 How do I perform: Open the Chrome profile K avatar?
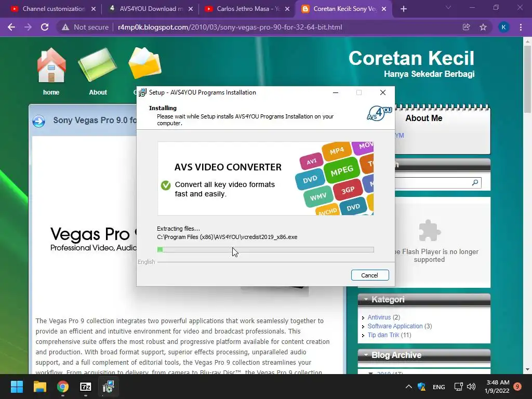[x=503, y=27]
